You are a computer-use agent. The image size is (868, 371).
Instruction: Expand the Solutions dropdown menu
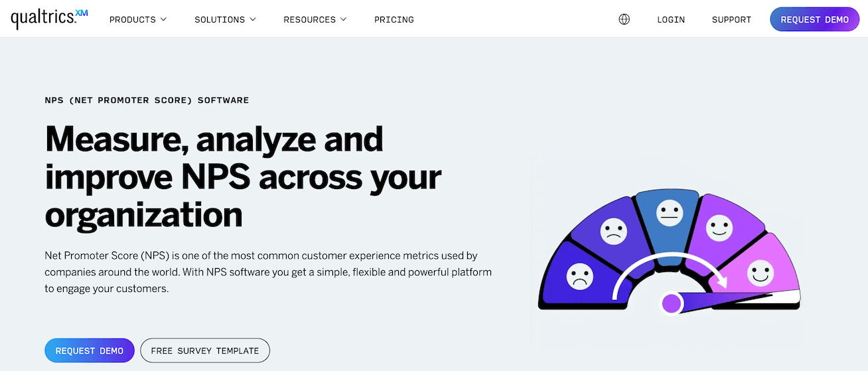pyautogui.click(x=225, y=19)
